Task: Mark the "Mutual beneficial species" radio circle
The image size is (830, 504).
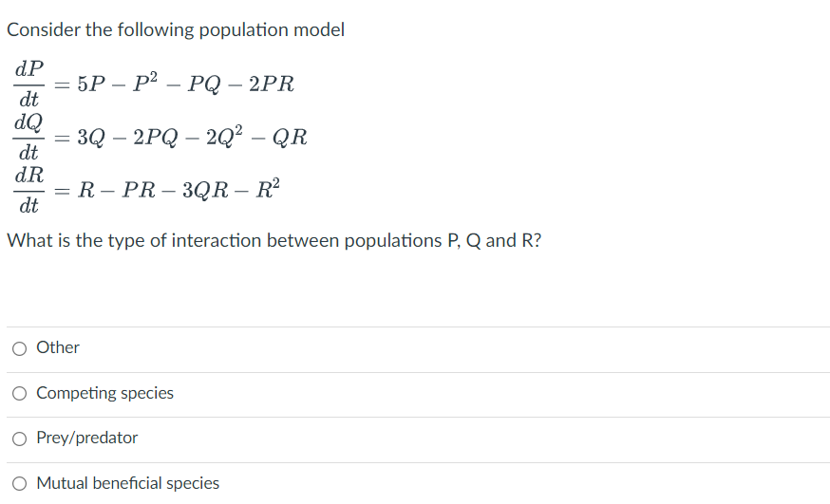Action: tap(20, 484)
